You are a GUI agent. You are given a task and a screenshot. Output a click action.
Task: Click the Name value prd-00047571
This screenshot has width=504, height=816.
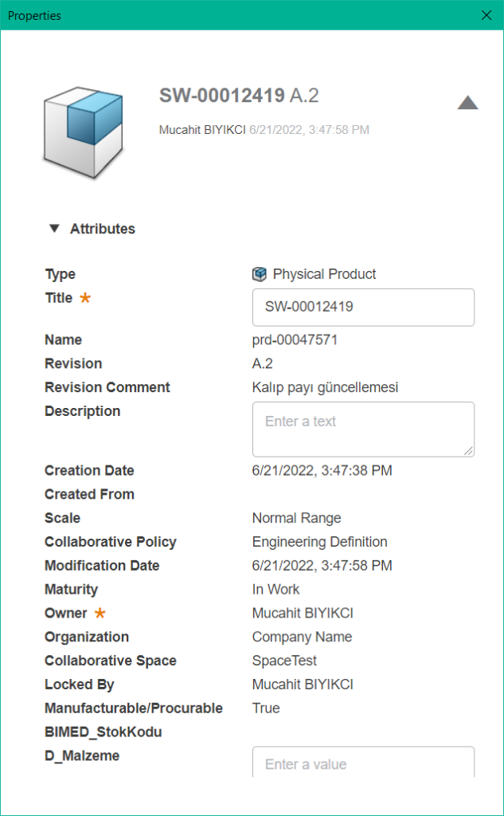tap(295, 339)
